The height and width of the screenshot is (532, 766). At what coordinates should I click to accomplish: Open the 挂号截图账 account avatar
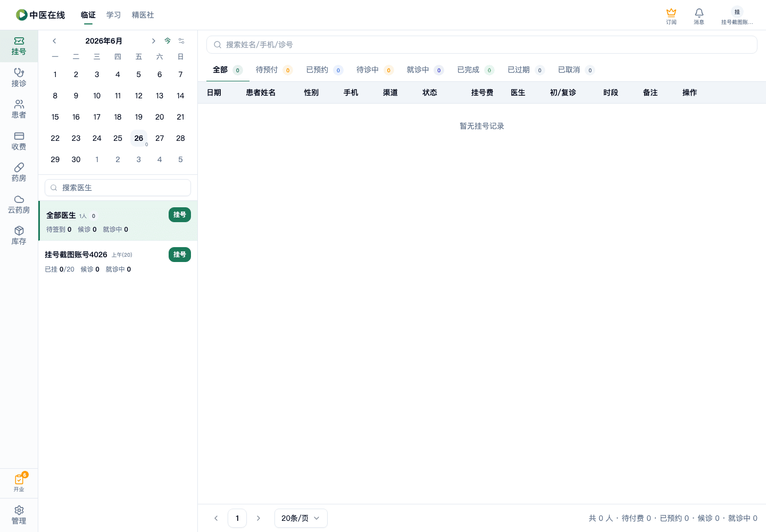click(737, 16)
